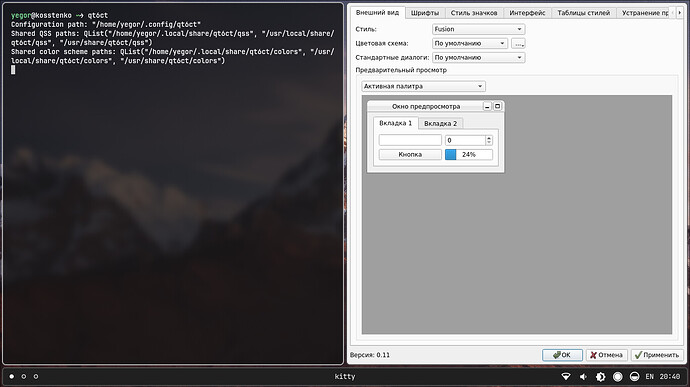Image resolution: width=690 pixels, height=387 pixels.
Task: Switch to the first workspace dot
Action: pyautogui.click(x=12, y=376)
